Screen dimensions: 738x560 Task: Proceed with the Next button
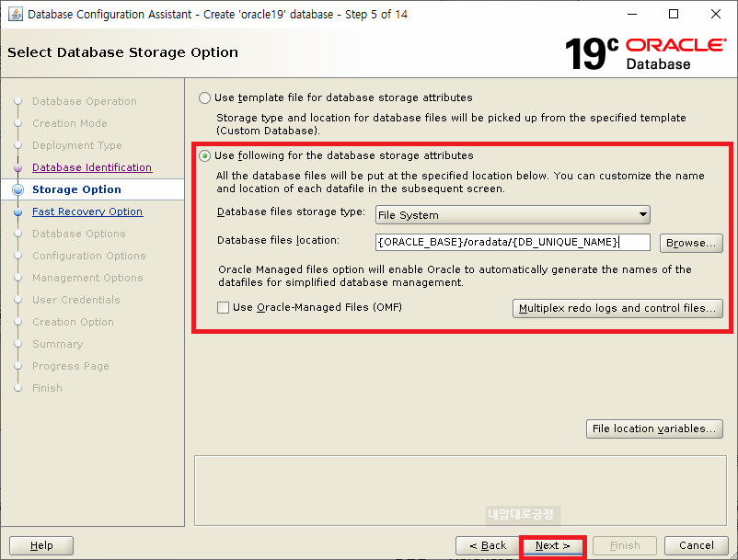[552, 545]
